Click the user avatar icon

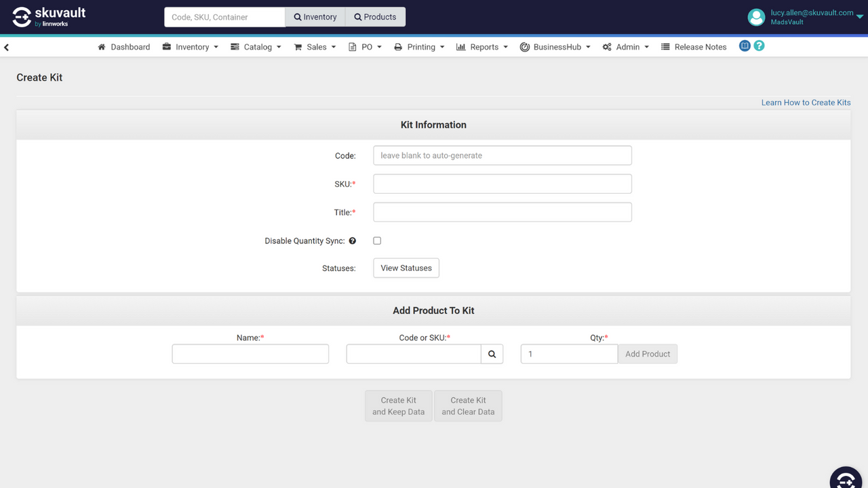(756, 17)
